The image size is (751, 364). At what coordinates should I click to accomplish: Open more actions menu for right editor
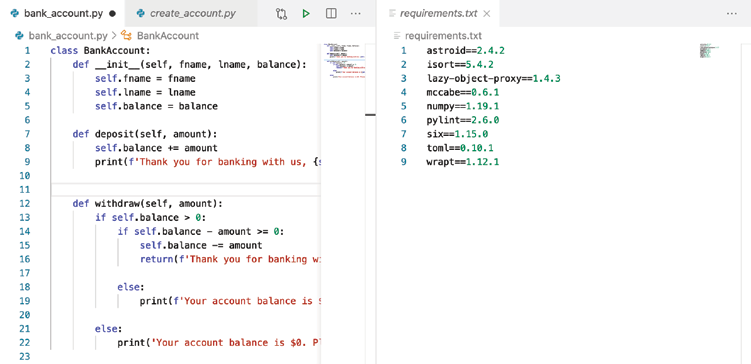[731, 14]
